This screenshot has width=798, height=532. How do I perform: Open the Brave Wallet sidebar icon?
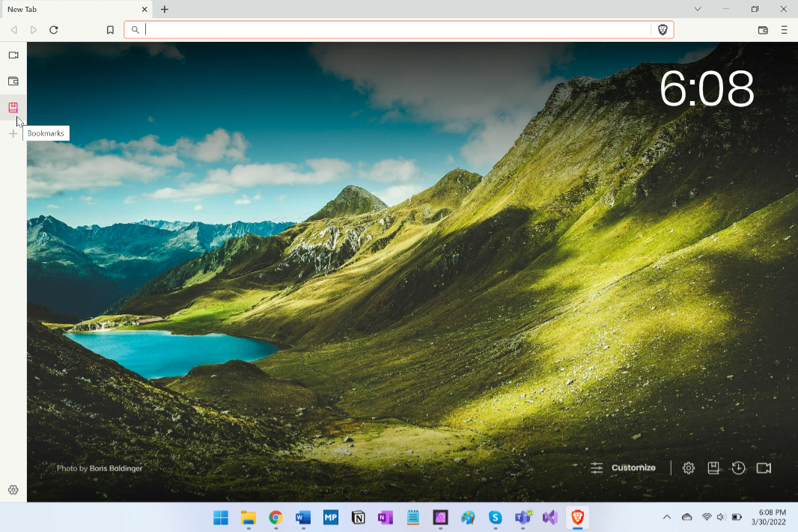click(x=13, y=81)
